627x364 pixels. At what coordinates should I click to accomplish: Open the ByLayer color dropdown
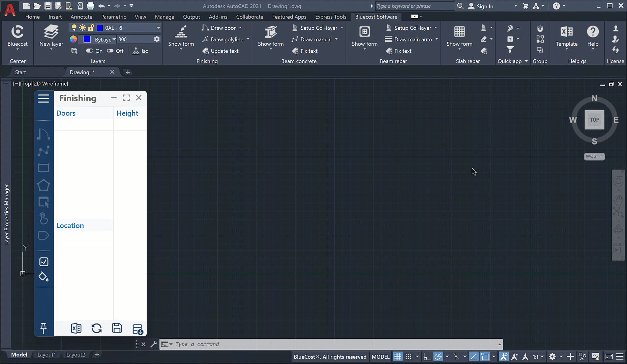(x=114, y=39)
